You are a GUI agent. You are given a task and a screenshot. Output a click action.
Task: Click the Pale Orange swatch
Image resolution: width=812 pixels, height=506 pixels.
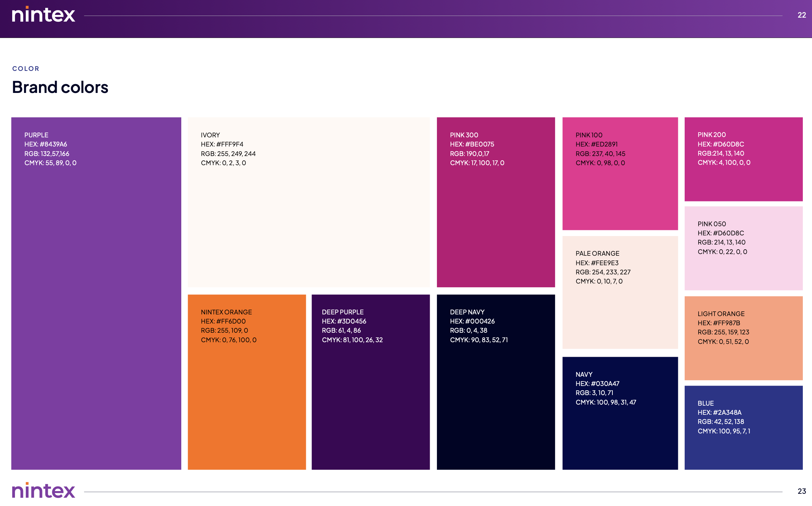pos(620,315)
